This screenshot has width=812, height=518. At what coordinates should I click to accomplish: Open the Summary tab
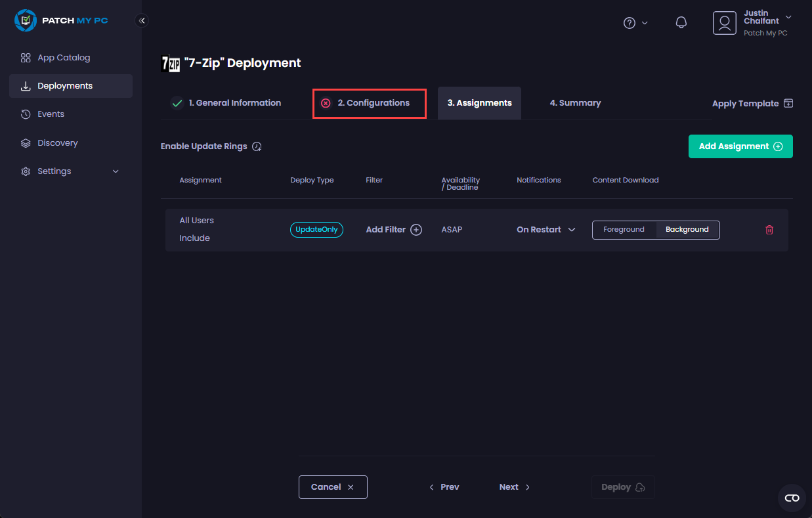pos(575,103)
